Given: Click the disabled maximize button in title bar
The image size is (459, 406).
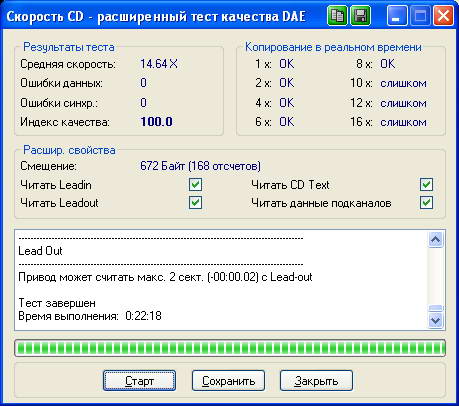Looking at the screenshot, I should (x=420, y=16).
